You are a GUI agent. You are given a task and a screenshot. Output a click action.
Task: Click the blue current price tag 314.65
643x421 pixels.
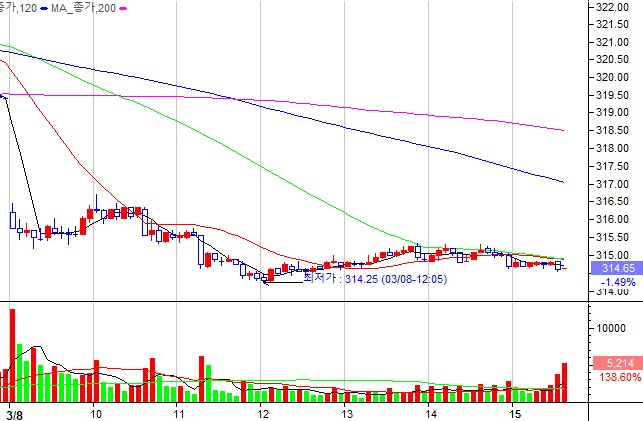(x=618, y=268)
